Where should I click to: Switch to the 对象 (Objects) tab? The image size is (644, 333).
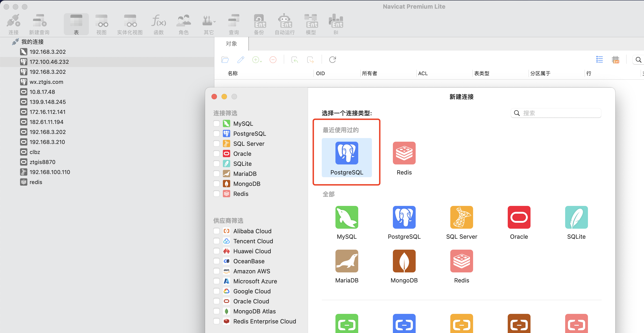tap(231, 44)
